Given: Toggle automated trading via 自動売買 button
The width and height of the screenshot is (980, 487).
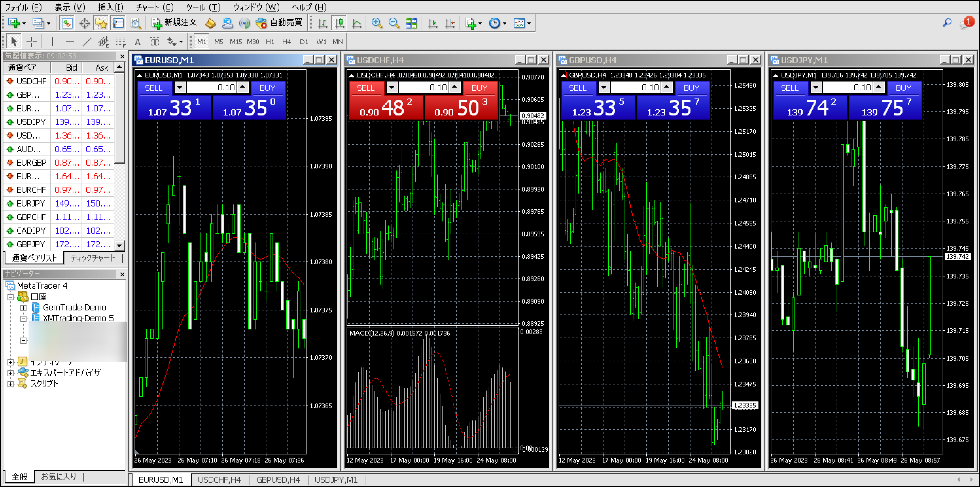Looking at the screenshot, I should (x=278, y=23).
